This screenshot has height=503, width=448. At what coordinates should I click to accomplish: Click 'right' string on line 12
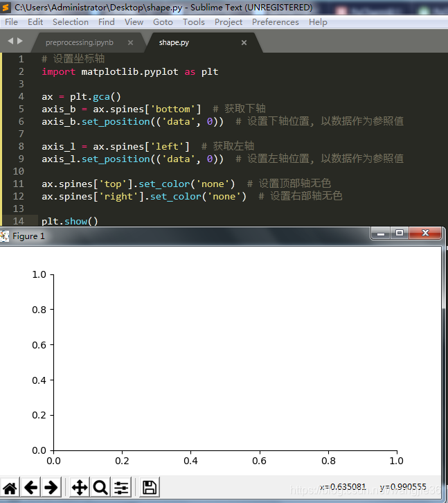(x=118, y=196)
